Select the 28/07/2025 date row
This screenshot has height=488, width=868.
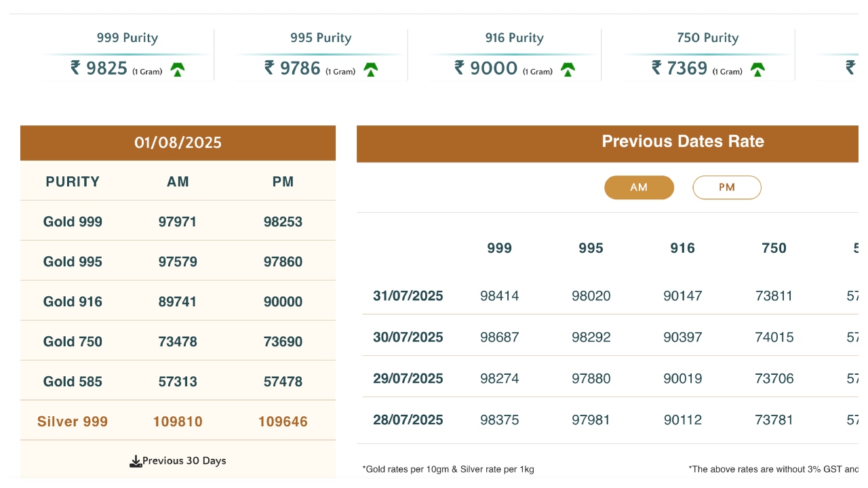pos(408,420)
